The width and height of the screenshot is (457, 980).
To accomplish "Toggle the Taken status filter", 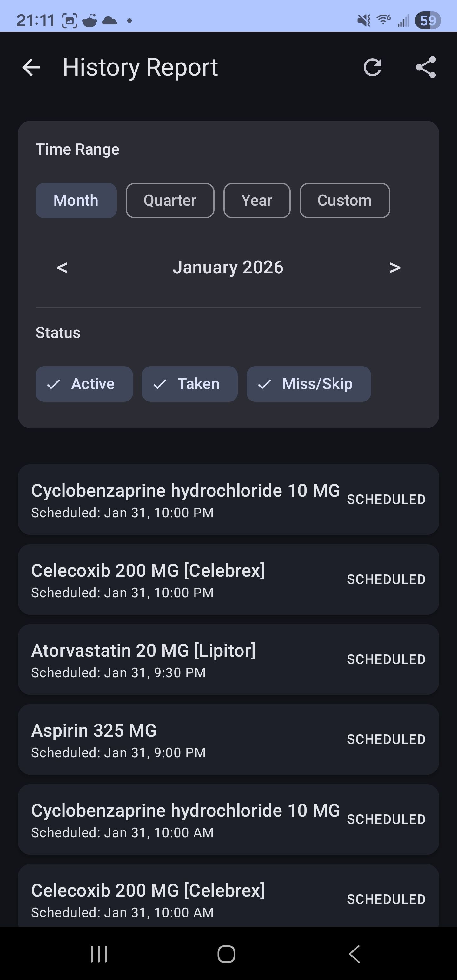I will (189, 384).
